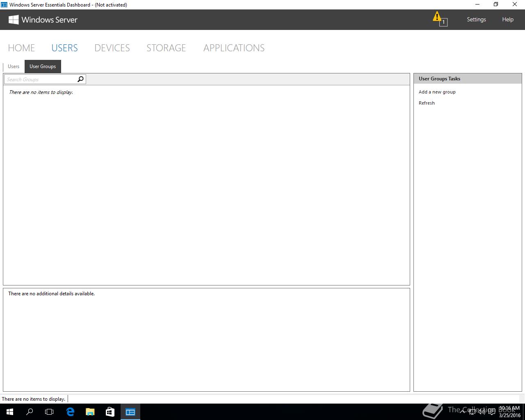
Task: Select the Dashboard taskbar icon
Action: point(130,412)
